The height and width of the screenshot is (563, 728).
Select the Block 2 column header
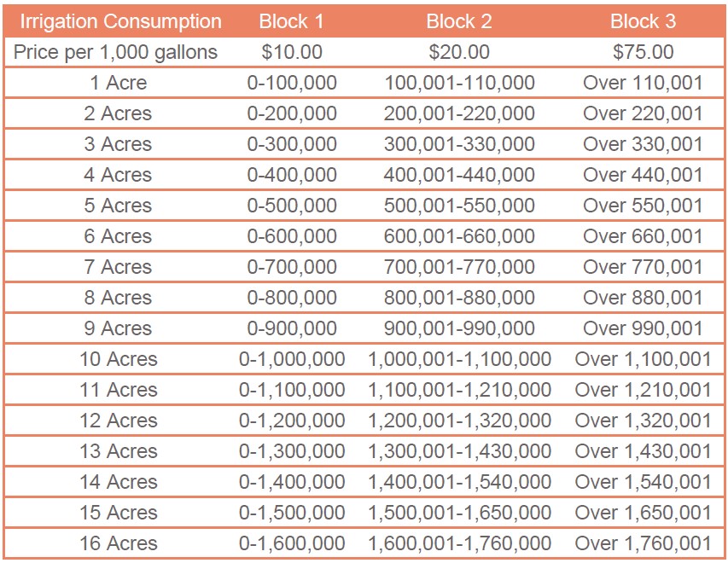[462, 21]
